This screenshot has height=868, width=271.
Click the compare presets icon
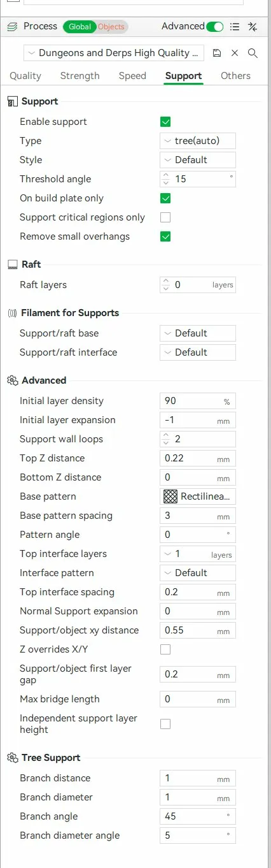(x=253, y=27)
